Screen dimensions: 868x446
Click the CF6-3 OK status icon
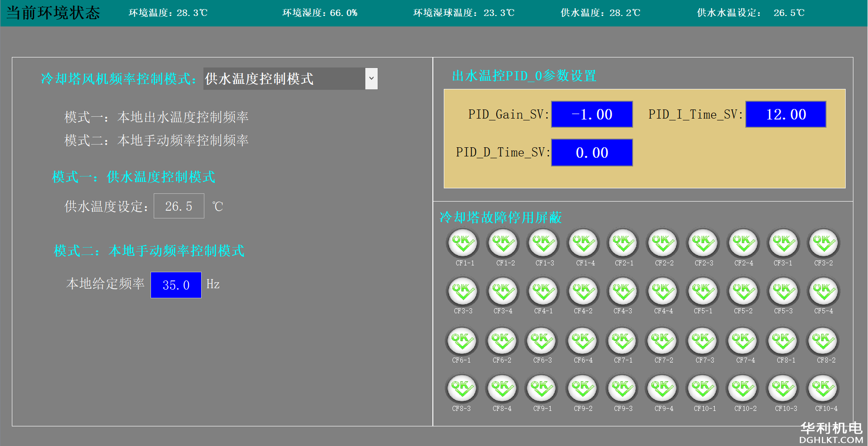click(541, 341)
